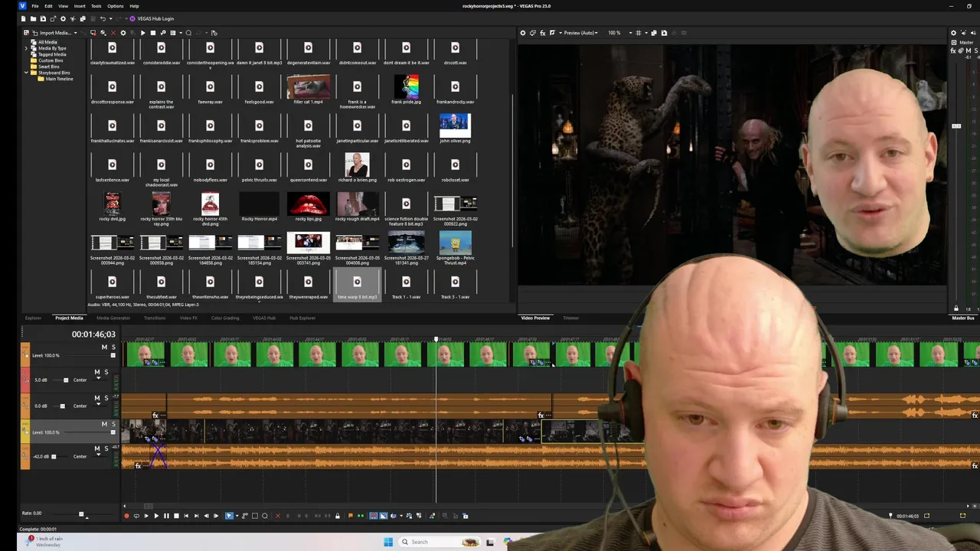Open Video Preview project settings gear
This screenshot has width=980, height=551.
pyautogui.click(x=523, y=33)
